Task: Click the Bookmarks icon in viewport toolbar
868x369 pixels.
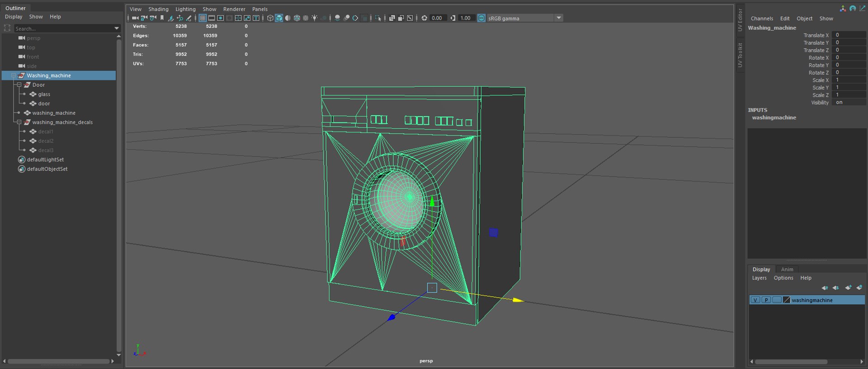Action: [x=162, y=18]
